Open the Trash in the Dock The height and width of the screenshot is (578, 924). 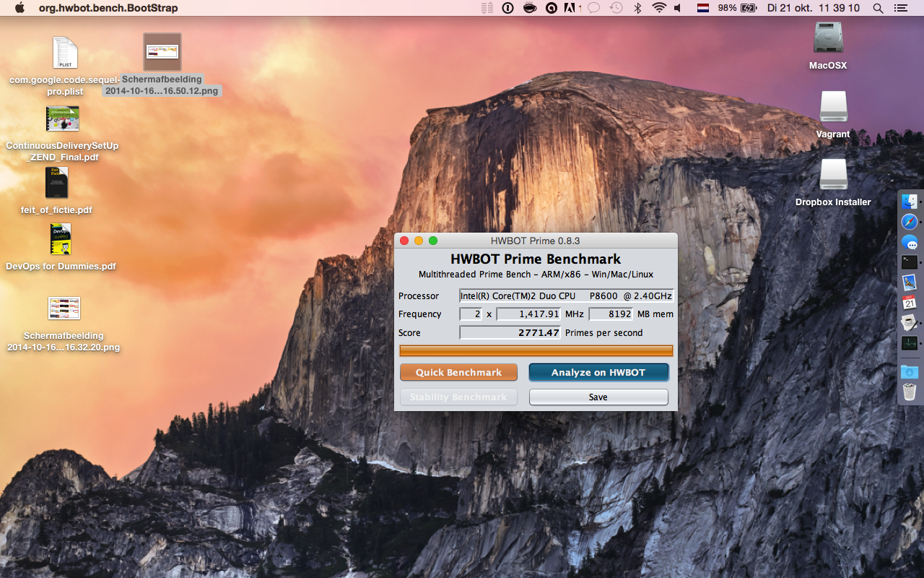pyautogui.click(x=910, y=392)
